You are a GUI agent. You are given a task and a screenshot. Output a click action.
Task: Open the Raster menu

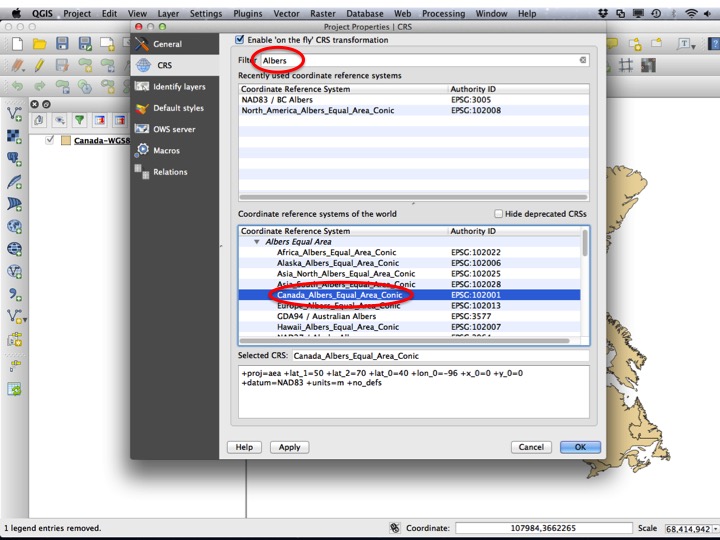click(x=323, y=14)
